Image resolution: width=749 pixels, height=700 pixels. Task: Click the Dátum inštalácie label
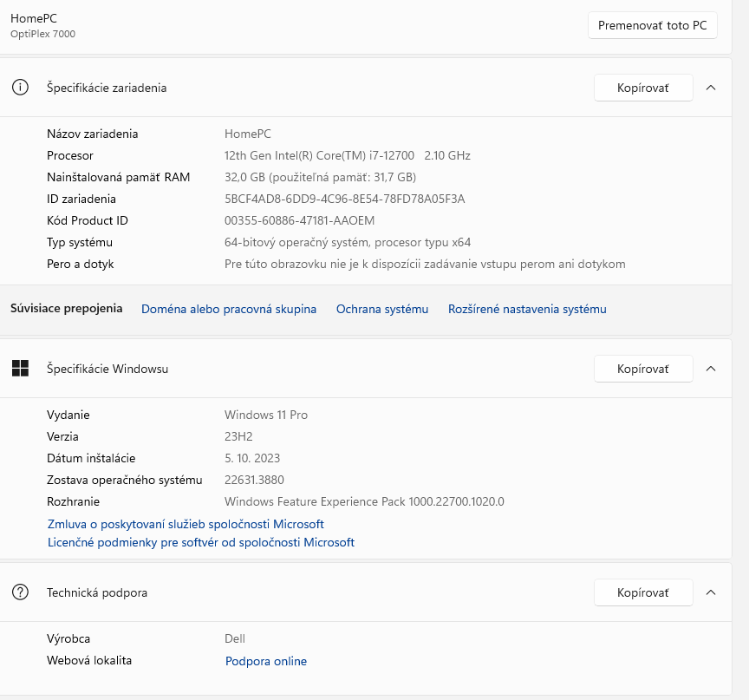[x=91, y=458]
